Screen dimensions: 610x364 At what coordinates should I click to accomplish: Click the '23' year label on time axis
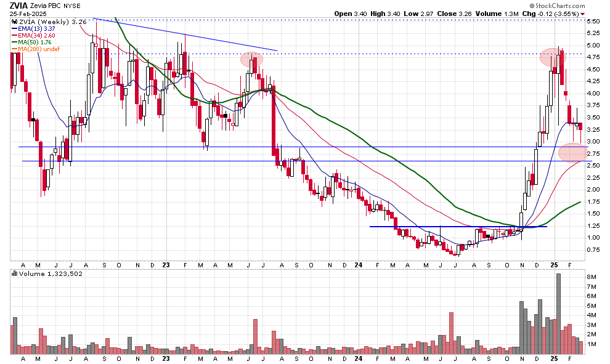166,263
